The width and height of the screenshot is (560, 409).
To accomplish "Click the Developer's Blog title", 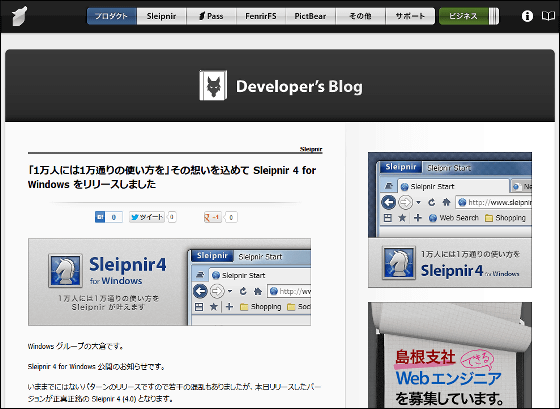I will (x=299, y=86).
